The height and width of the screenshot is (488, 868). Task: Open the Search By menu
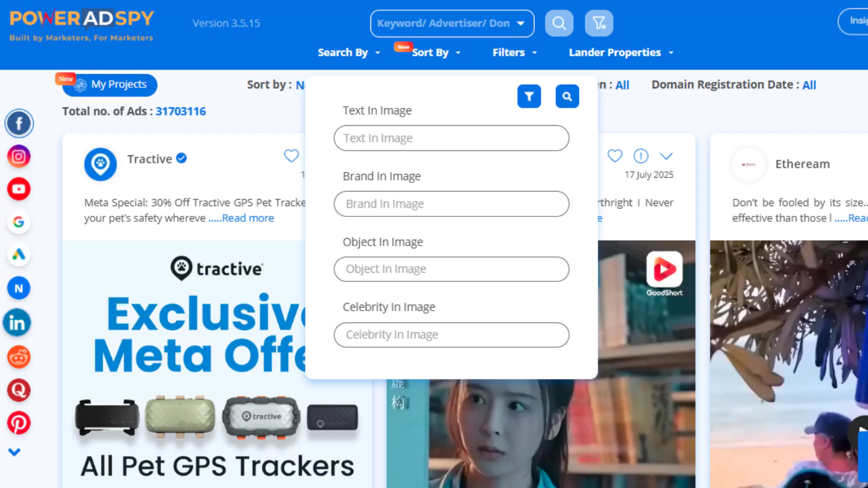[349, 53]
